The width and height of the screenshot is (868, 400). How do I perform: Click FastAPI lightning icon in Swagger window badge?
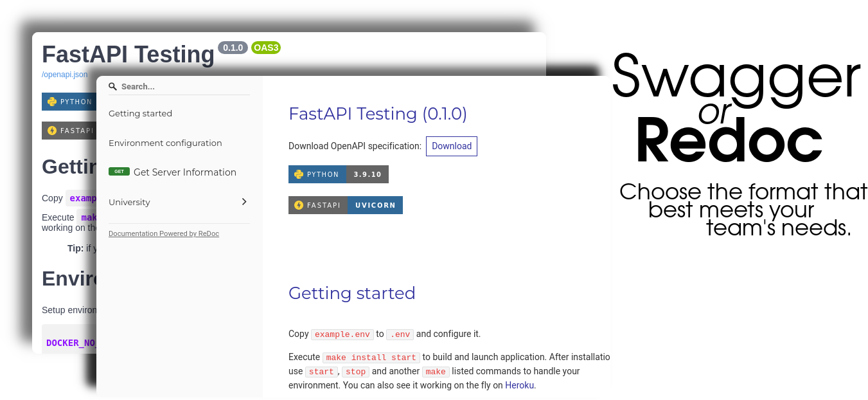click(x=52, y=131)
